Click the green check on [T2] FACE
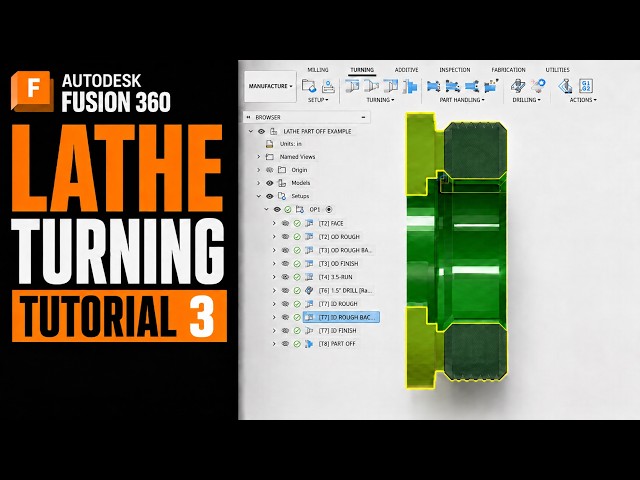This screenshot has width=640, height=480. tap(297, 223)
